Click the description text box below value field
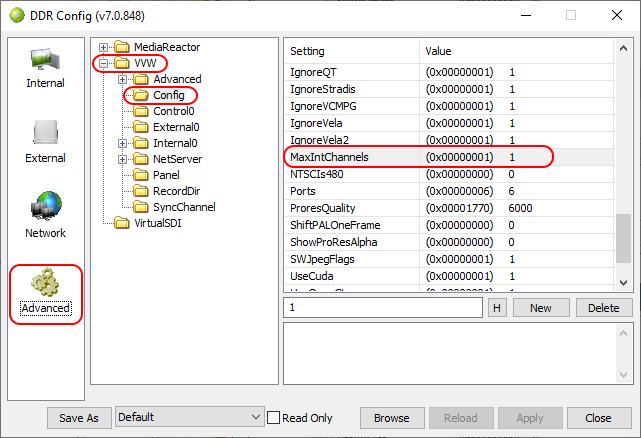Image resolution: width=641 pixels, height=438 pixels. pyautogui.click(x=458, y=353)
